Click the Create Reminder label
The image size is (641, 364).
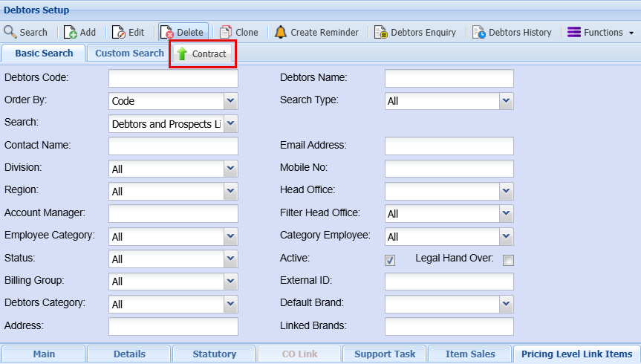pyautogui.click(x=325, y=32)
